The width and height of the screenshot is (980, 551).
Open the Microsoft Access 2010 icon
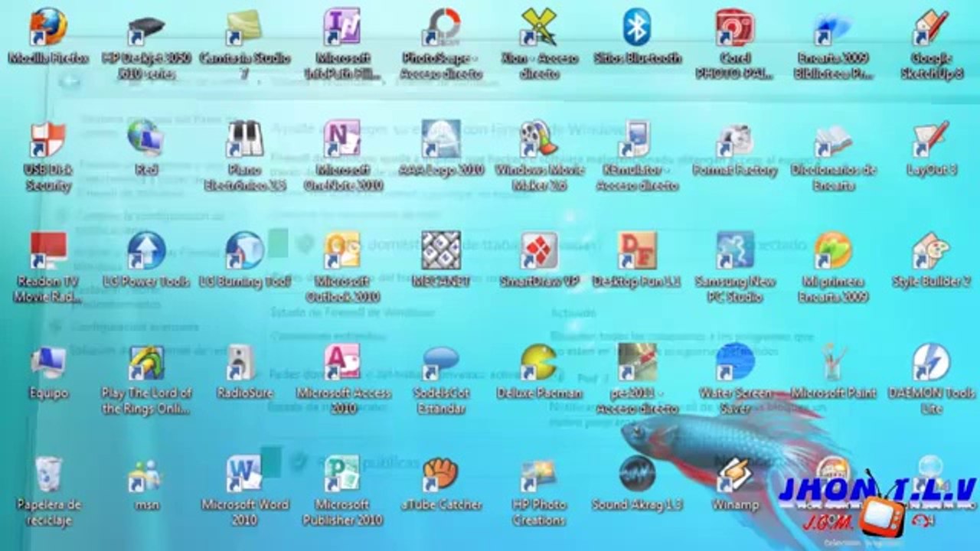(x=342, y=362)
